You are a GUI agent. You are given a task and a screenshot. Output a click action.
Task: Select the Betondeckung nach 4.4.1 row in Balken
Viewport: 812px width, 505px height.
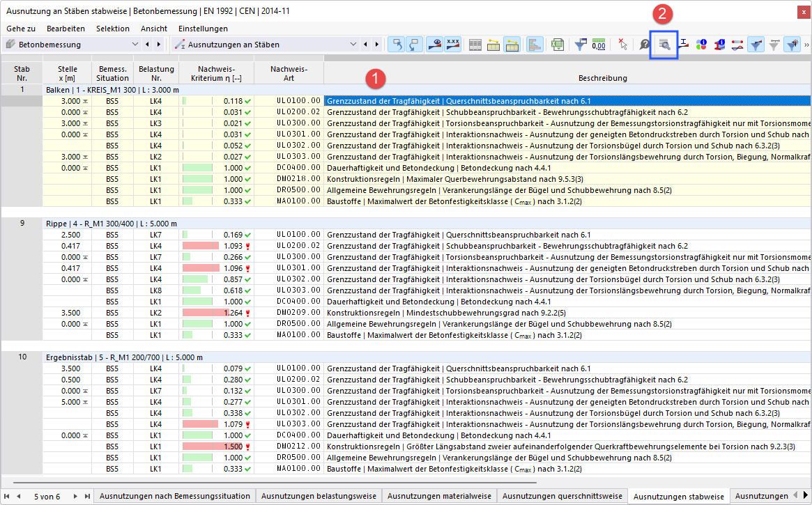pos(427,168)
